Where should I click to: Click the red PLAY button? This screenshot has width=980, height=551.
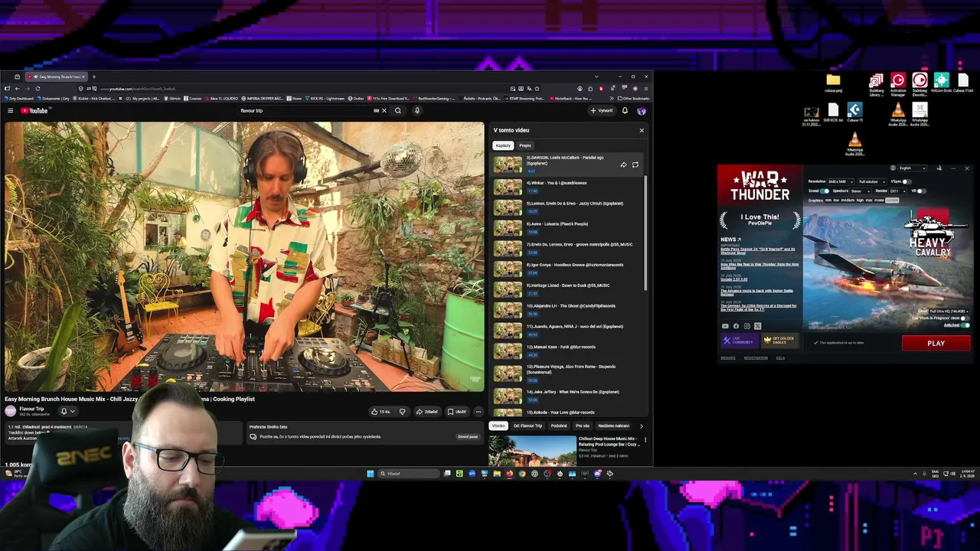tap(936, 344)
